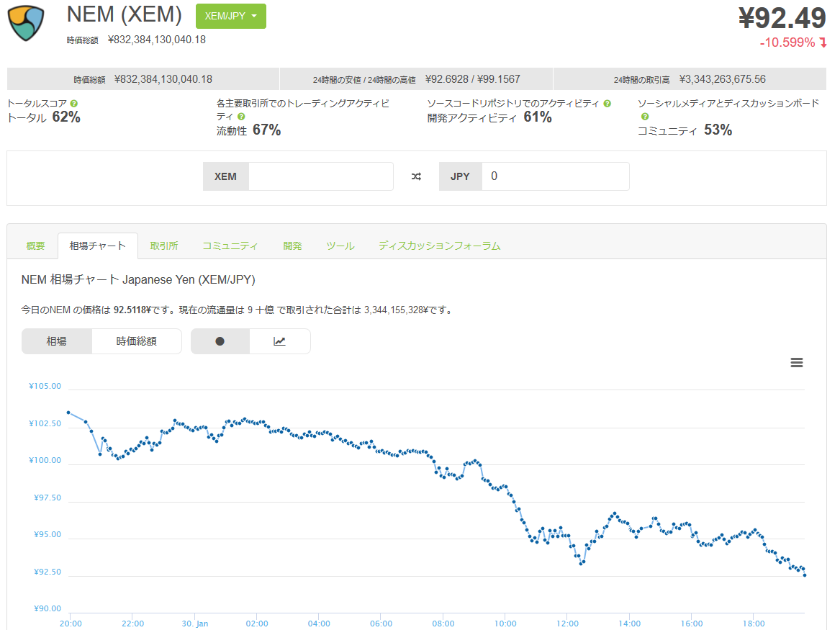The image size is (840, 630).
Task: Open the XEM/JPY currency pair dropdown
Action: point(231,16)
